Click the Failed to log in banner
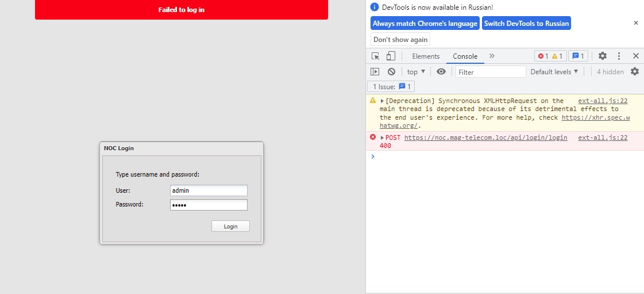 (x=181, y=9)
